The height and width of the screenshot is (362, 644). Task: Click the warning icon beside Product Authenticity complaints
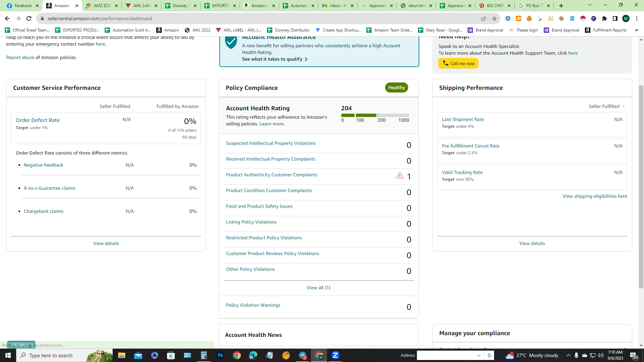[x=399, y=175]
